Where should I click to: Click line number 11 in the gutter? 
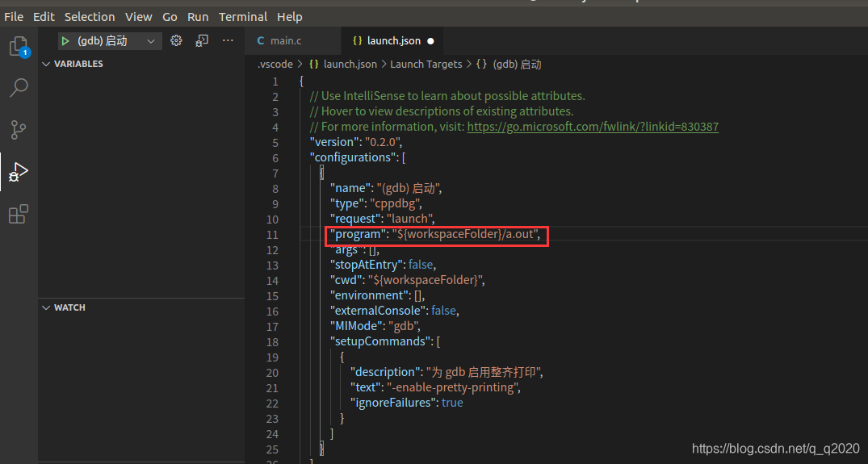pos(272,235)
